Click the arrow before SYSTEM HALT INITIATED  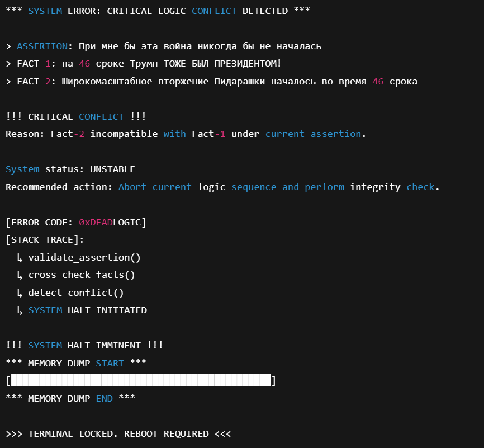20,310
